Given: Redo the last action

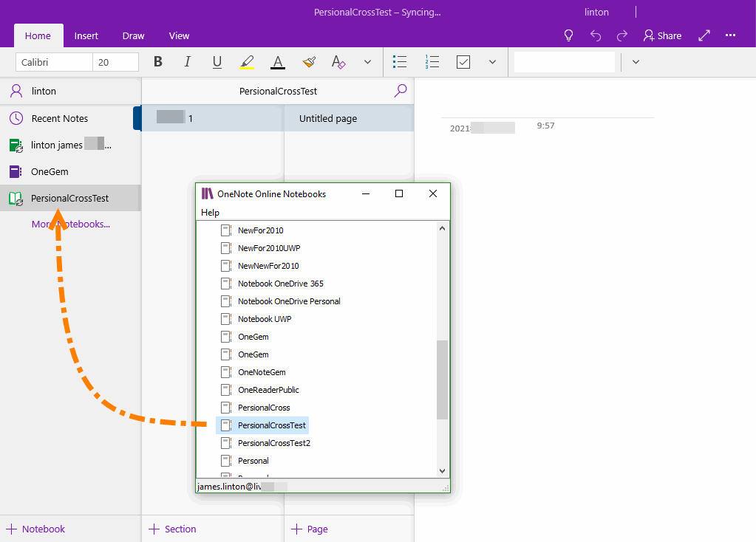Looking at the screenshot, I should (622, 35).
